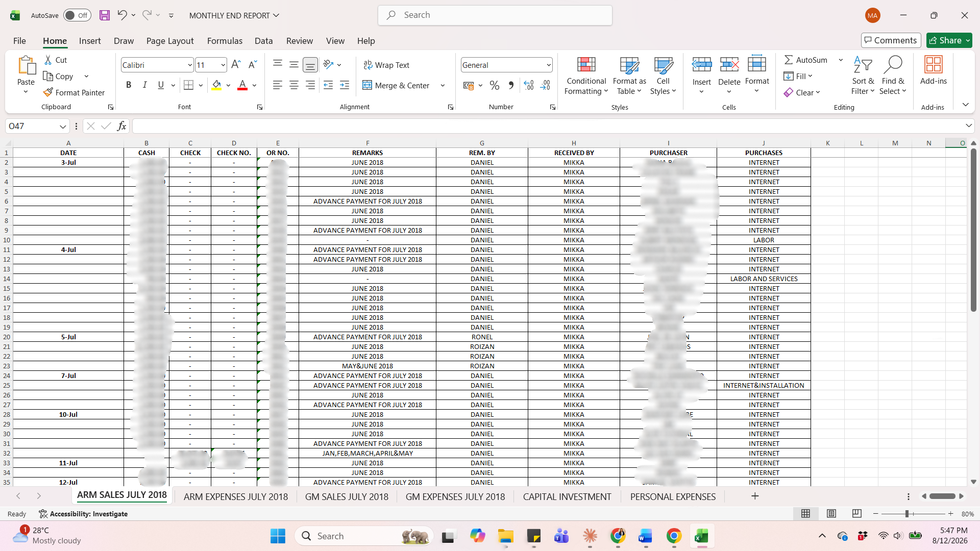This screenshot has width=980, height=551.
Task: Open the General number format dropdown
Action: [x=549, y=65]
